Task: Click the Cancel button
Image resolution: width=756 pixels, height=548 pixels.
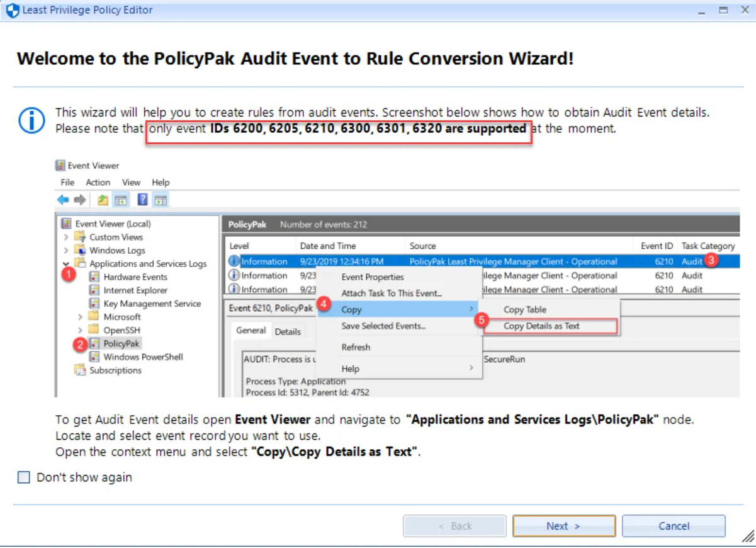Action: click(x=673, y=526)
